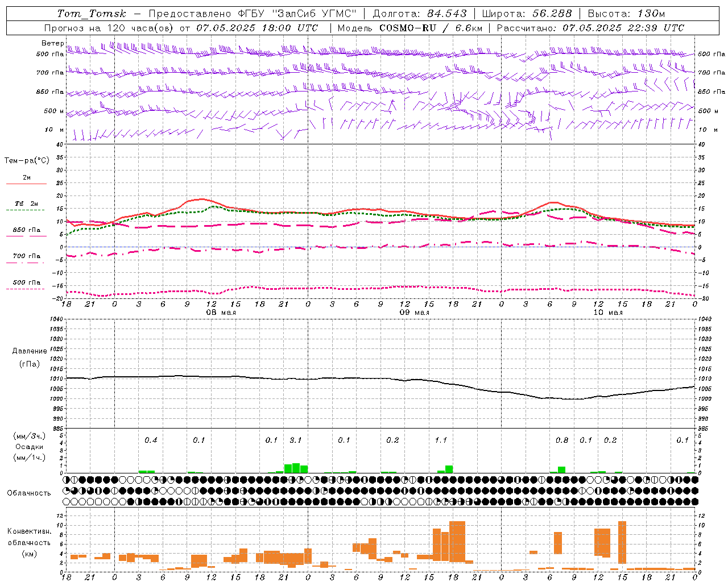Click the Давление panel label
This screenshot has width=728, height=582.
(x=30, y=351)
